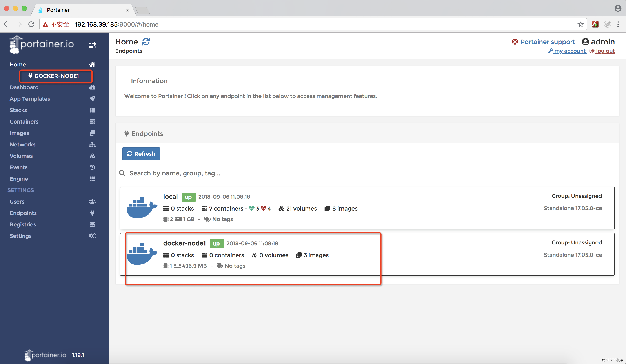
Task: Click the red extension icon in browser toolbar
Action: coord(595,24)
